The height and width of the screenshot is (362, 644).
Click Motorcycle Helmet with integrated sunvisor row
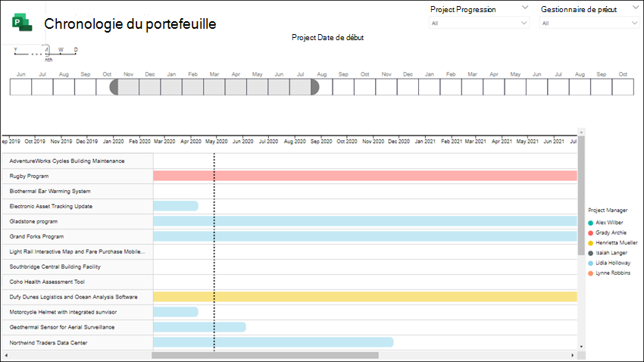tap(77, 312)
